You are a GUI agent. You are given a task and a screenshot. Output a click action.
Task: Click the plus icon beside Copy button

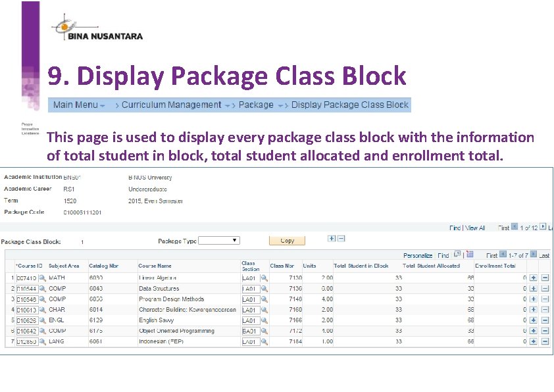point(332,237)
